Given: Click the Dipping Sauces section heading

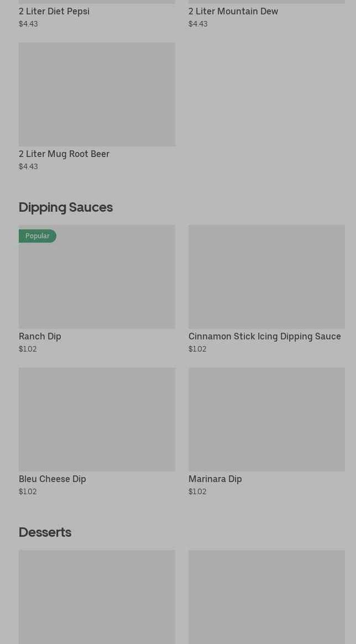Looking at the screenshot, I should 66,207.
